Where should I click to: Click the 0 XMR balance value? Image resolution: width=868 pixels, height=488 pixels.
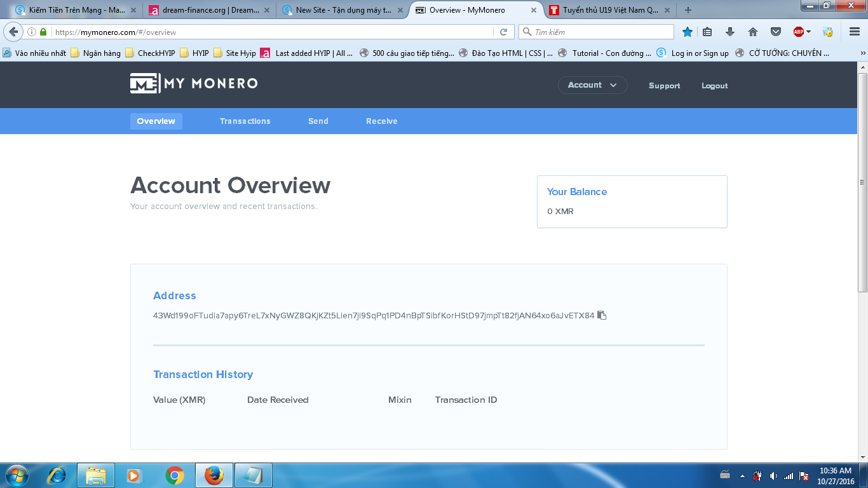[x=560, y=211]
